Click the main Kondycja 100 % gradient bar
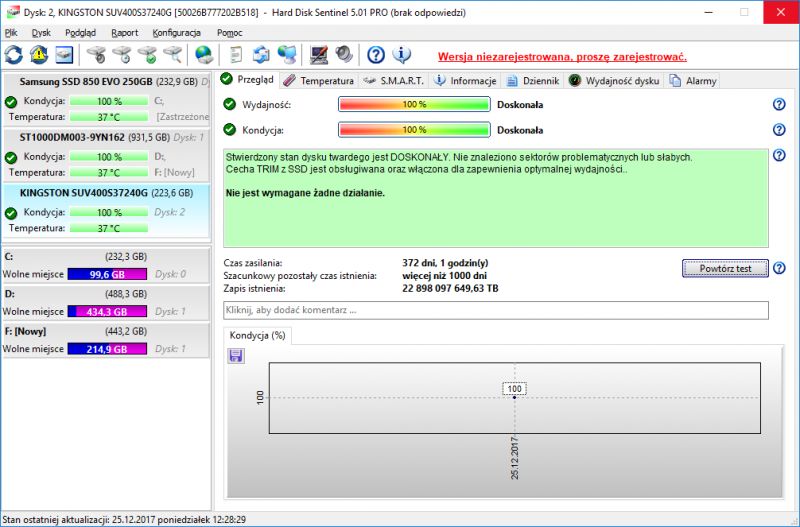 coord(414,130)
